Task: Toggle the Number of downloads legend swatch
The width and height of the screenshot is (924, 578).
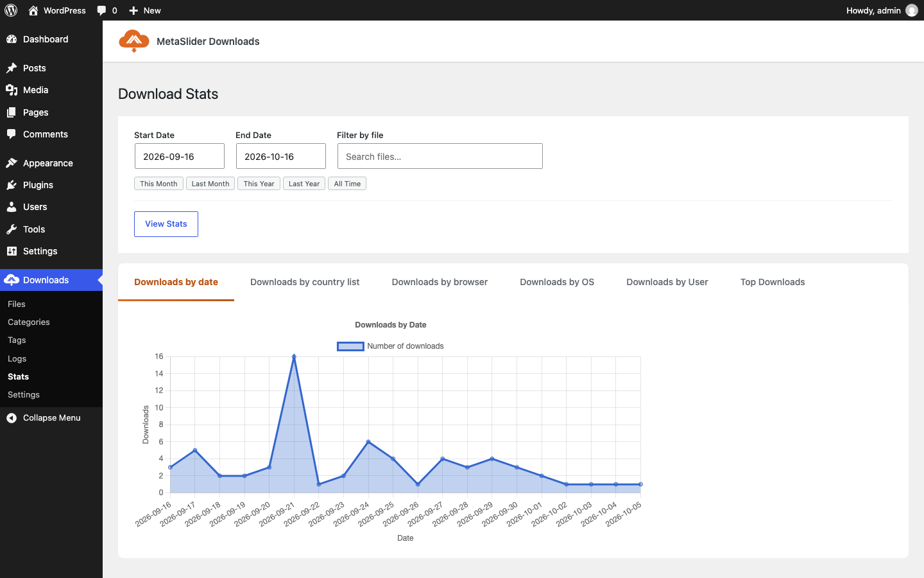Action: pyautogui.click(x=350, y=346)
